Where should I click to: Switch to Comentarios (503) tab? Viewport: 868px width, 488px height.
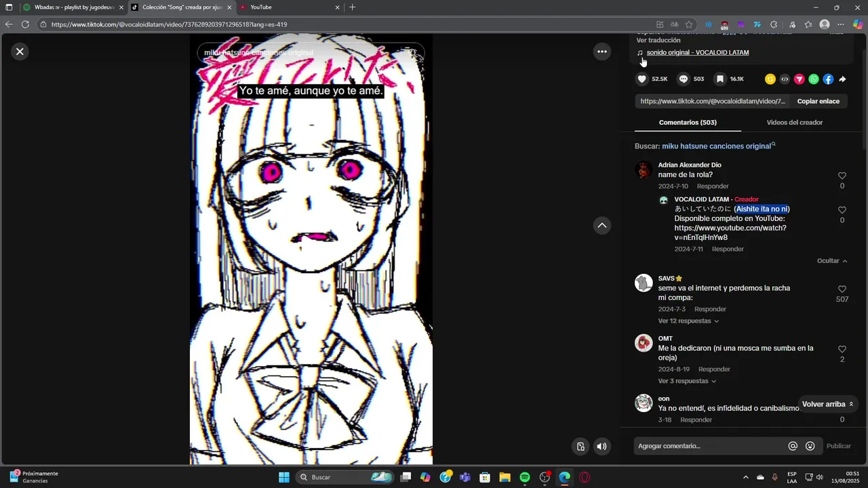(688, 123)
